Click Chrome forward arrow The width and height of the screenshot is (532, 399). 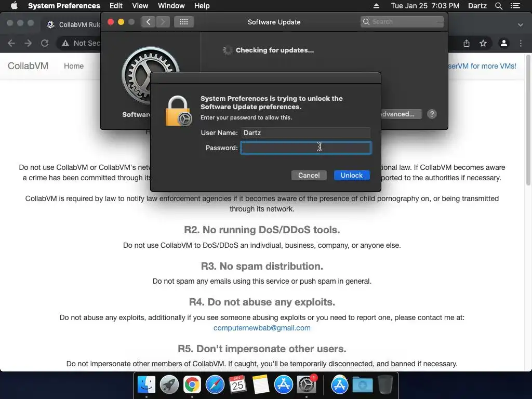click(x=28, y=43)
